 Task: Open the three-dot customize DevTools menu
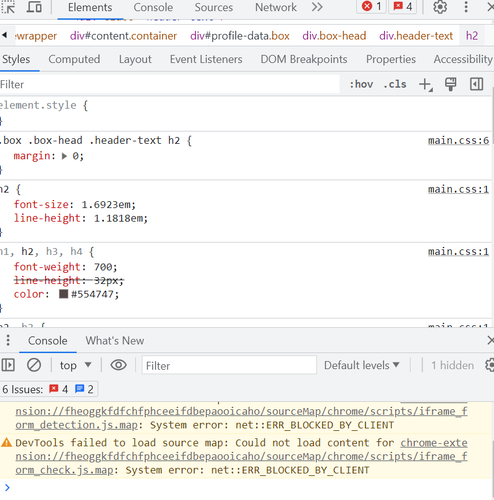point(466,7)
